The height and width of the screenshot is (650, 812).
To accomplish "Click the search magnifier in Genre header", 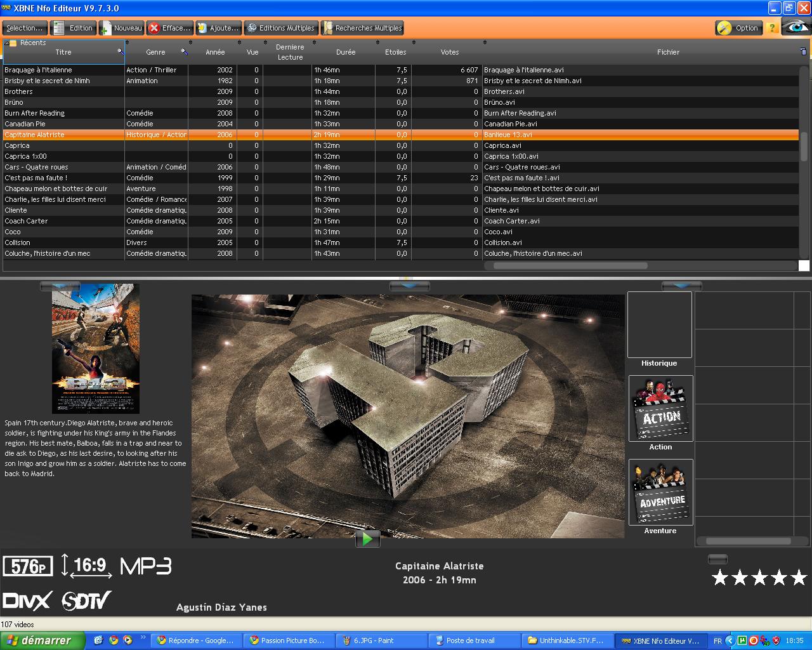I will point(184,51).
